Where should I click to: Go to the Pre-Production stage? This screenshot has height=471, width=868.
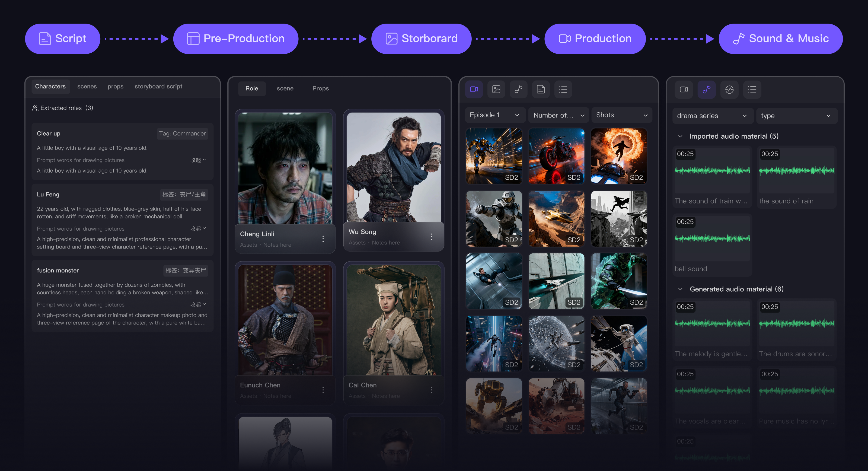[235, 39]
